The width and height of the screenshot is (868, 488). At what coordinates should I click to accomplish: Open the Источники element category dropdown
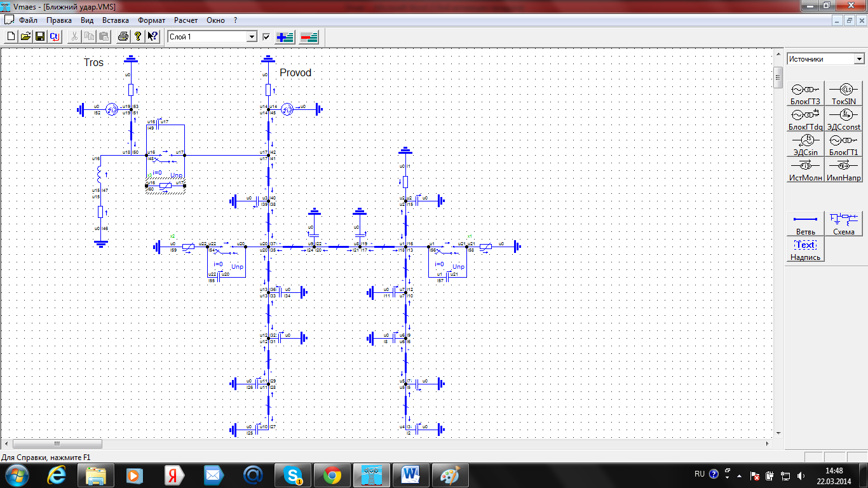click(x=859, y=58)
